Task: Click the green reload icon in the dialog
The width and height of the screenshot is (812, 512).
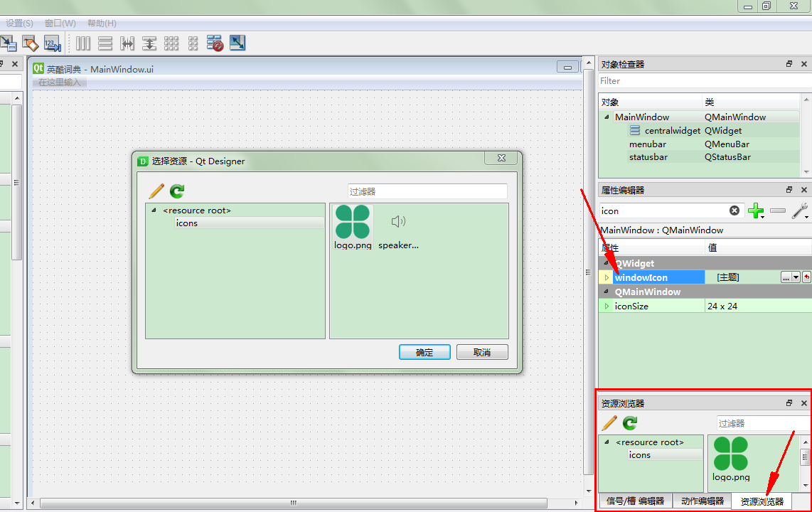Action: [177, 191]
